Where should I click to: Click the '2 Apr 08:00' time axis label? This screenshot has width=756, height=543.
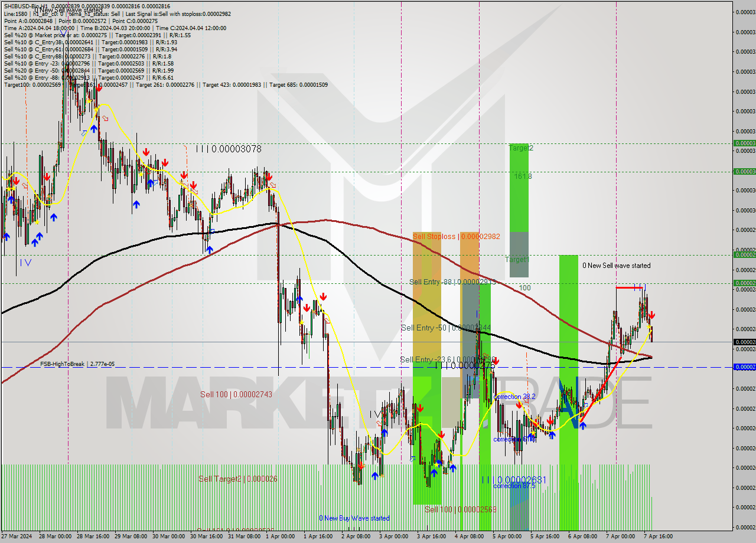pyautogui.click(x=356, y=537)
